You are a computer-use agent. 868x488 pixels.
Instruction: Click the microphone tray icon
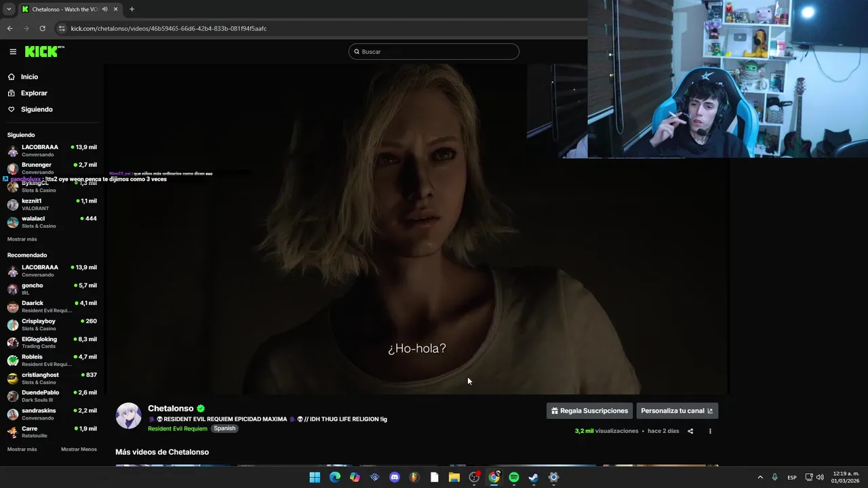(x=774, y=477)
